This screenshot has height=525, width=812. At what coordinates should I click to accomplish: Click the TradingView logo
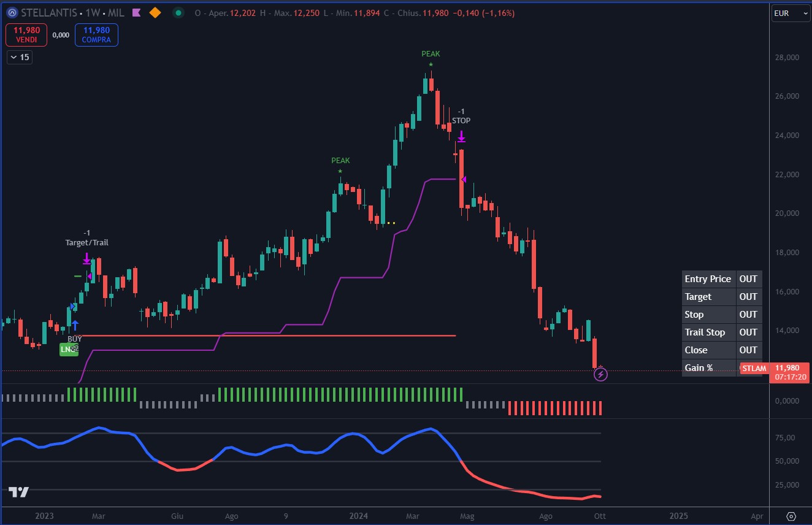click(18, 492)
